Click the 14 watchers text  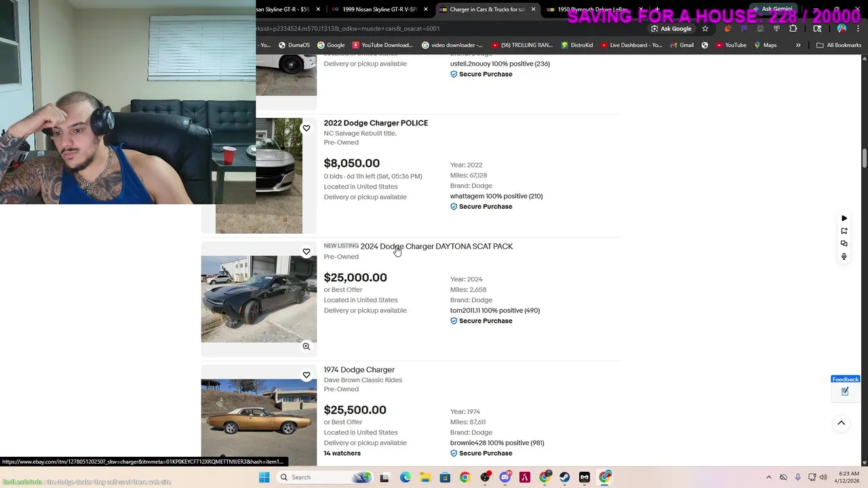click(342, 453)
